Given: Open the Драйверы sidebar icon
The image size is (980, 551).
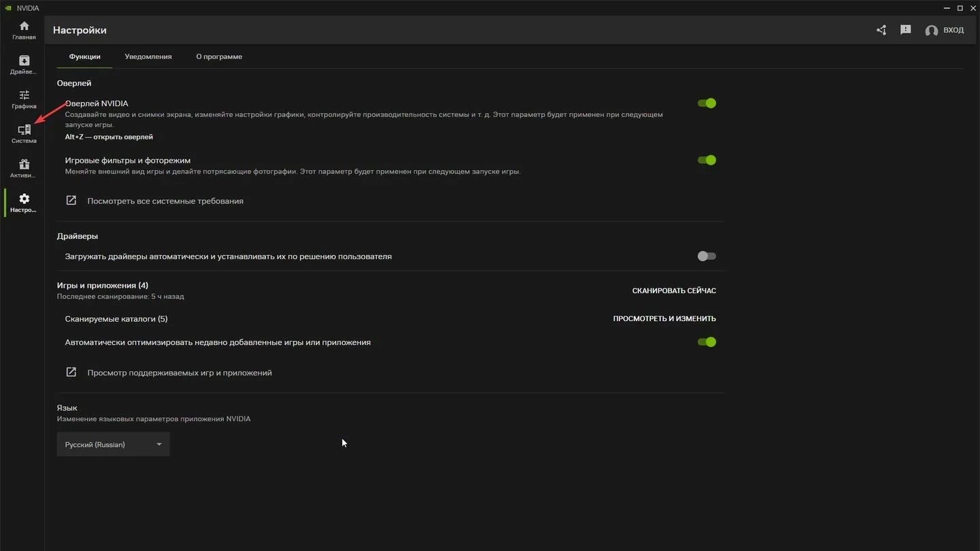Looking at the screenshot, I should point(24,61).
